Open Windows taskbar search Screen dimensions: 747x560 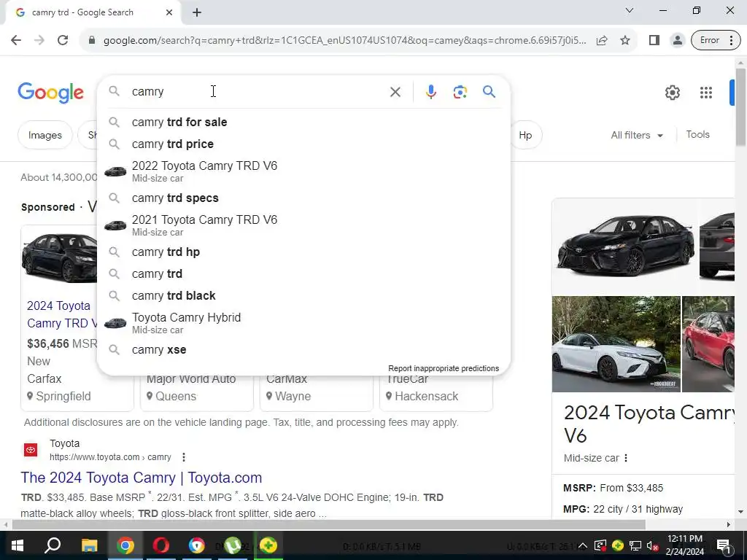pyautogui.click(x=53, y=545)
